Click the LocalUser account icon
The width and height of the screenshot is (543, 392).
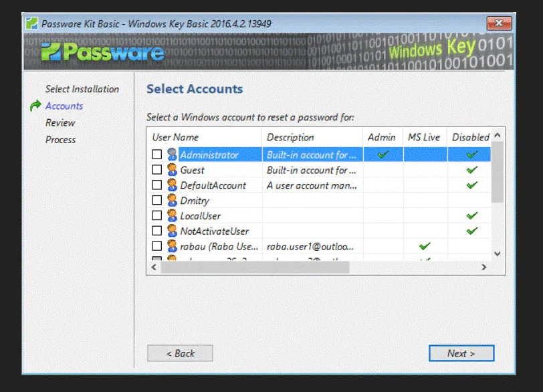point(172,216)
